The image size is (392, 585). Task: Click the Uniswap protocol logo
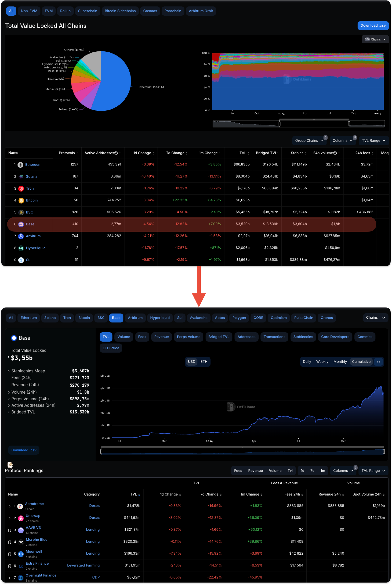(x=21, y=518)
